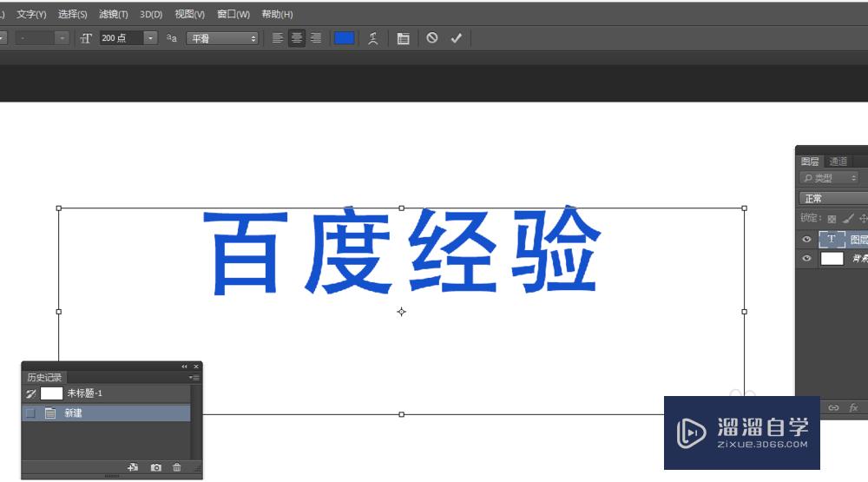
Task: Open the 正常 blend mode dropdown
Action: 833,198
